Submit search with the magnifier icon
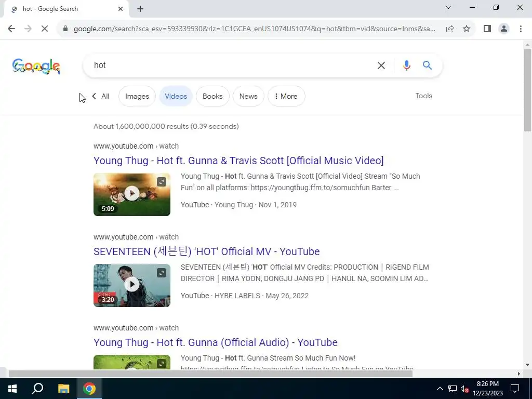 click(427, 65)
